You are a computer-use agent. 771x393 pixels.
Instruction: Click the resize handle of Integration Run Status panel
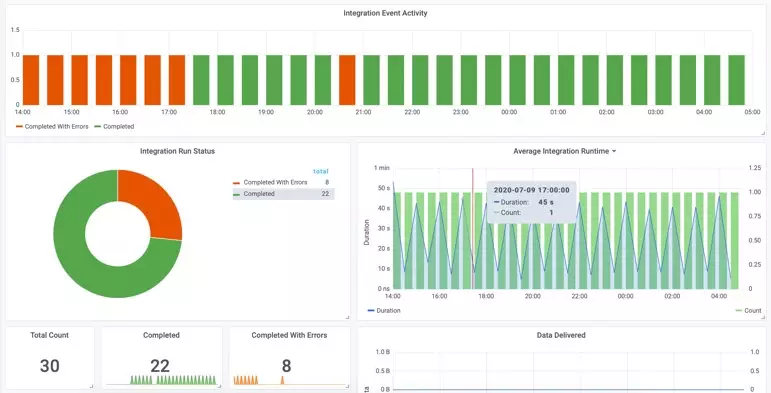[x=348, y=317]
